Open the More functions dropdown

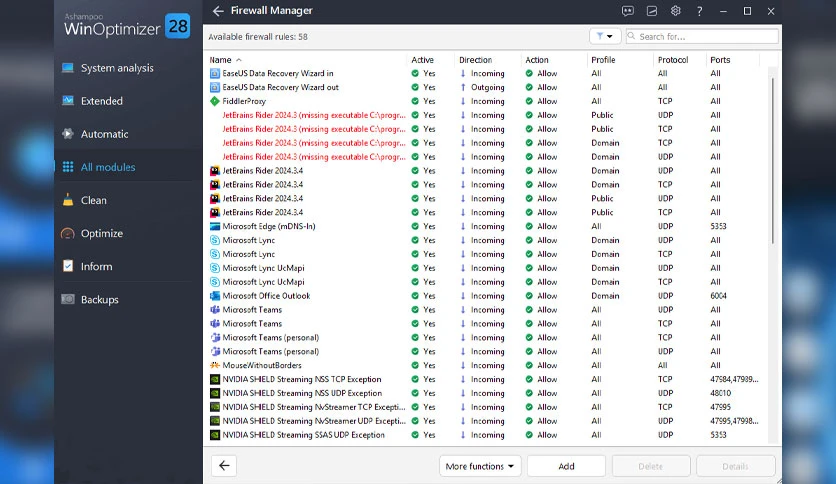pos(480,466)
